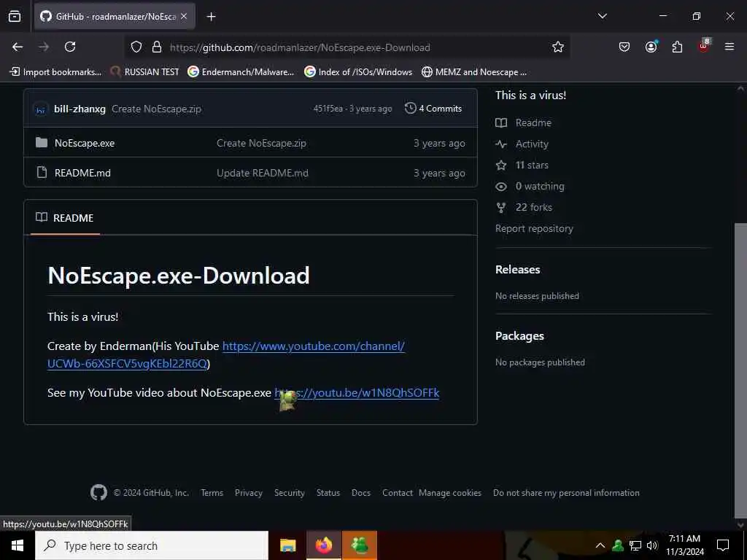Click the address bar URL field
Viewport: 747px width, 560px height.
[348, 47]
